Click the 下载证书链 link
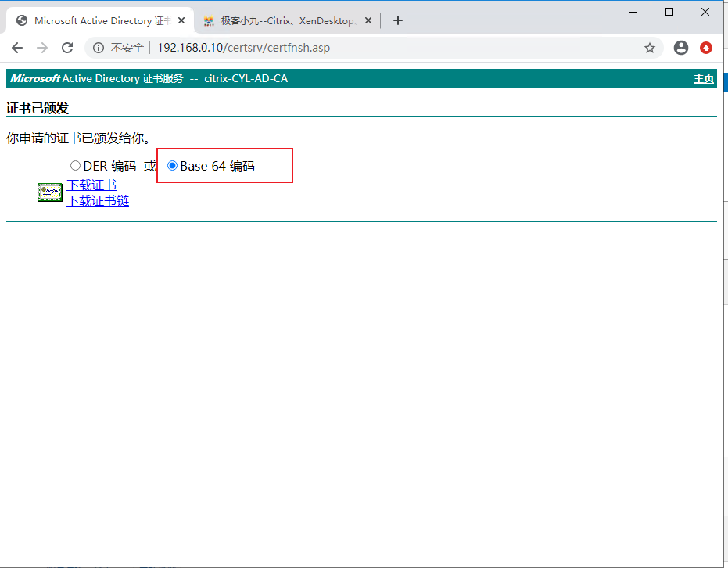Viewport: 728px width, 568px height. pos(98,201)
